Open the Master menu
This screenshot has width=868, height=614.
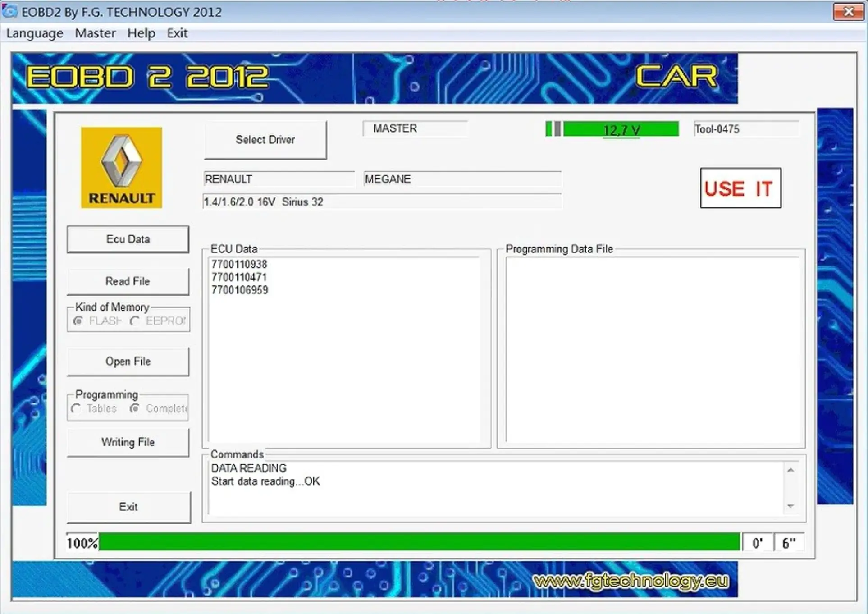click(x=95, y=33)
